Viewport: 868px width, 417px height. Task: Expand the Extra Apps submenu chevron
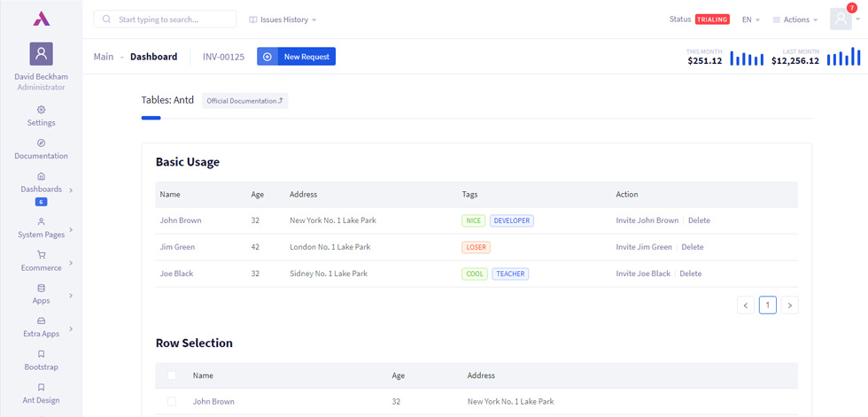coord(71,329)
